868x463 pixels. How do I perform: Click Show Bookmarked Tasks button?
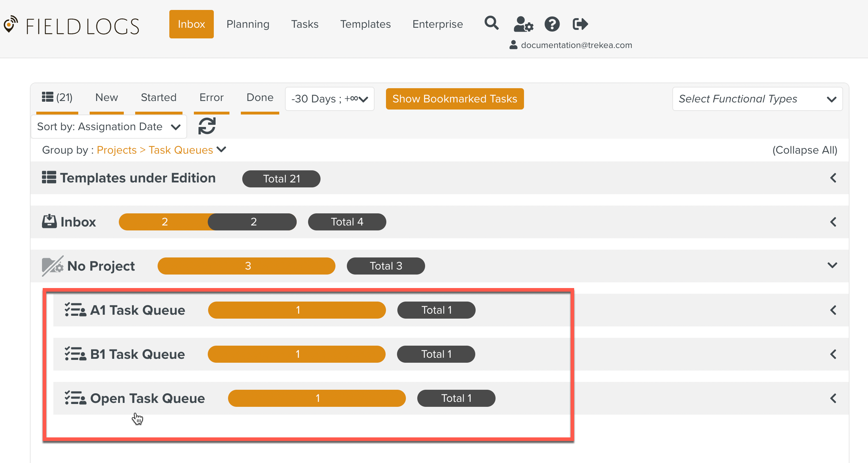[x=455, y=99]
